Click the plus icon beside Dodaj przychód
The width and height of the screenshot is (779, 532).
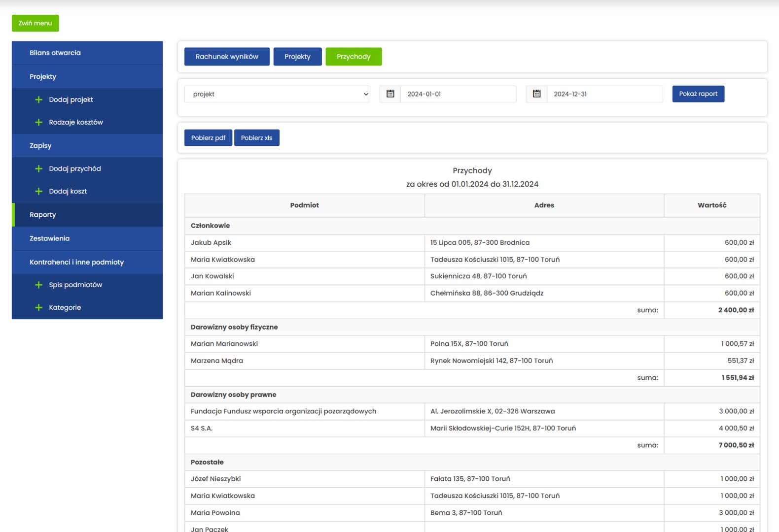pyautogui.click(x=38, y=169)
